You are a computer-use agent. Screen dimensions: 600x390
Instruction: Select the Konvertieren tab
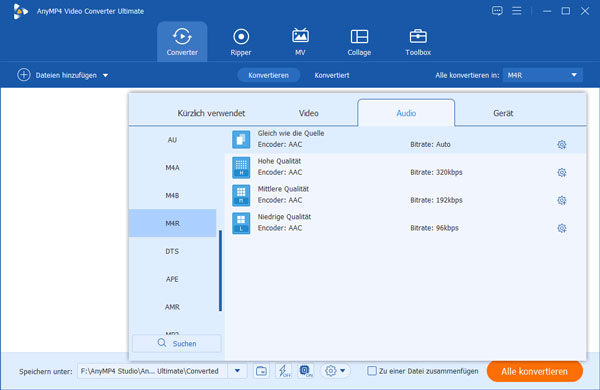click(268, 75)
